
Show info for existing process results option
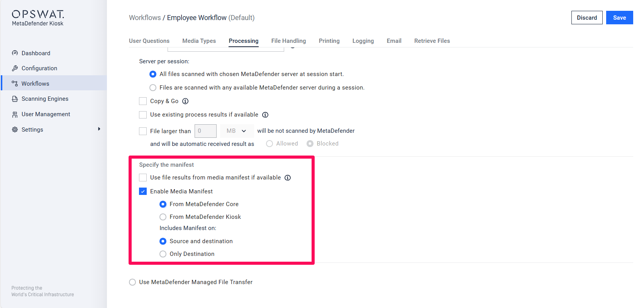[x=265, y=115]
